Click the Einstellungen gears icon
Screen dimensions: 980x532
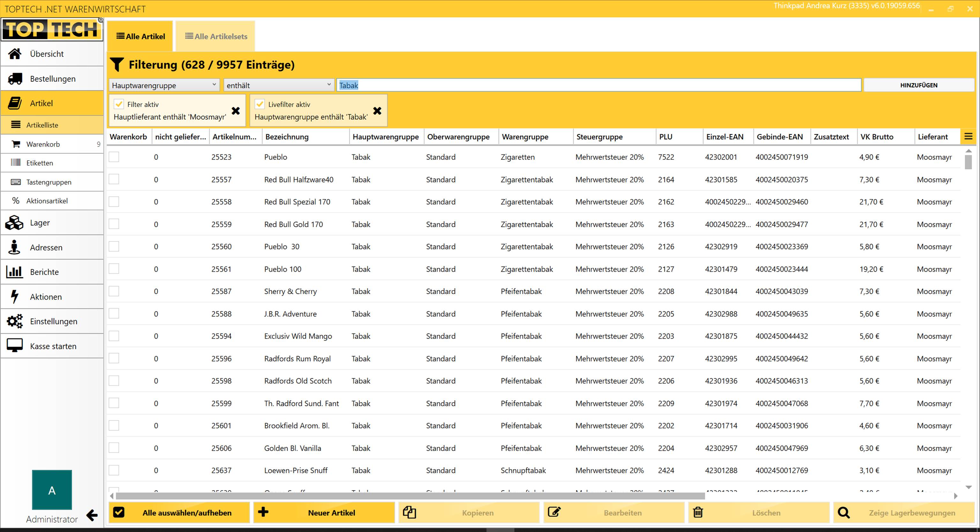pos(14,321)
